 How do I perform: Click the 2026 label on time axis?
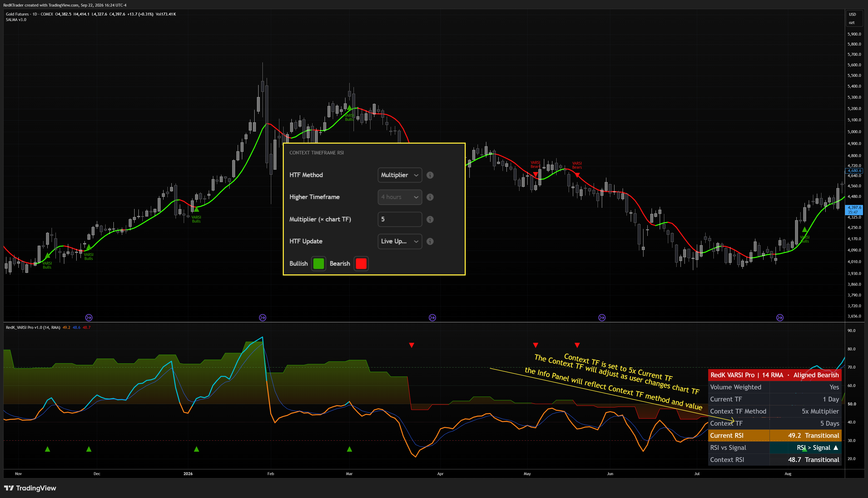(x=188, y=474)
